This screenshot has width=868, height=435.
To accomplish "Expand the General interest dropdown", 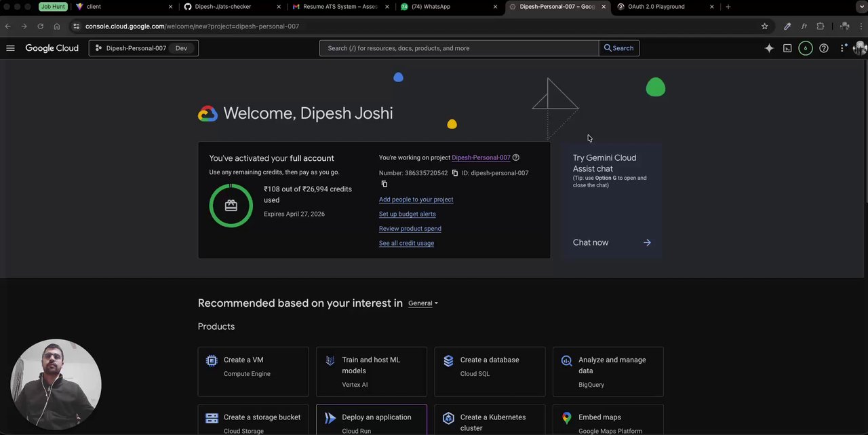I will pos(423,303).
